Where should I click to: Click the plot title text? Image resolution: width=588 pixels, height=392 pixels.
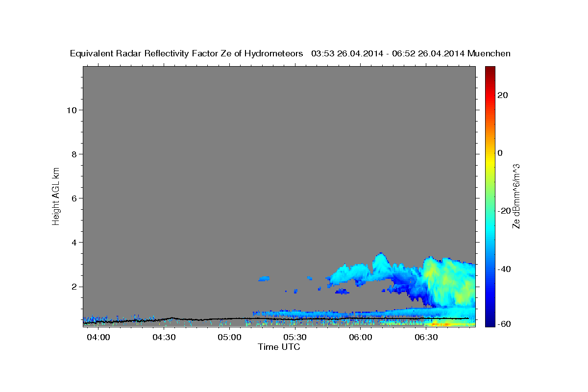coord(290,53)
